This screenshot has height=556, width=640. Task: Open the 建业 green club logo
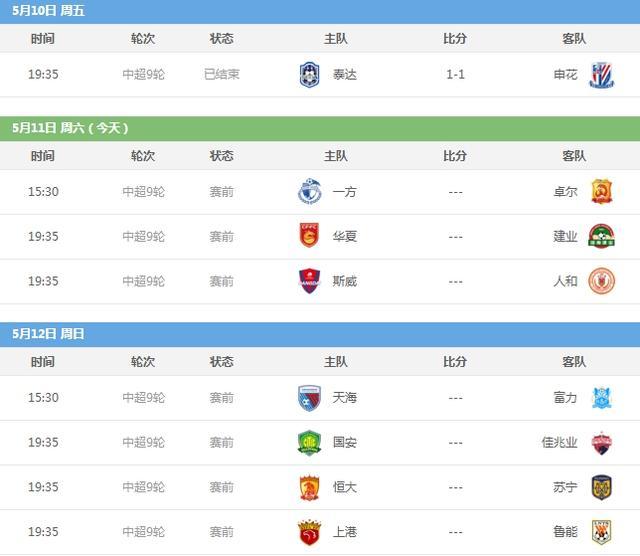point(602,236)
